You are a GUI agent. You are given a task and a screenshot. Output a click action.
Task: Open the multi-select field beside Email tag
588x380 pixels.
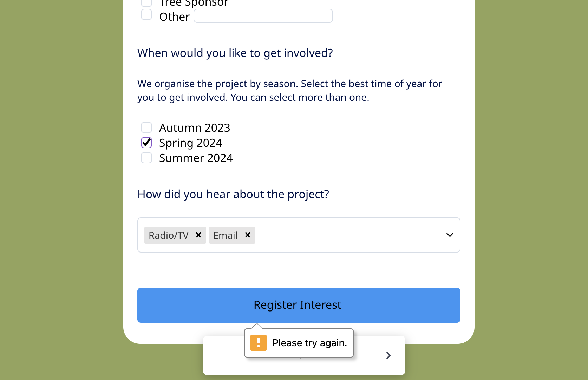click(348, 235)
